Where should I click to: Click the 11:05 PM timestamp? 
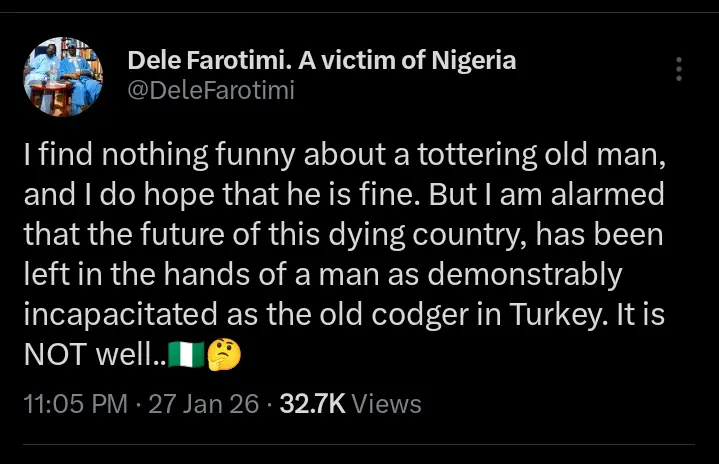point(74,404)
